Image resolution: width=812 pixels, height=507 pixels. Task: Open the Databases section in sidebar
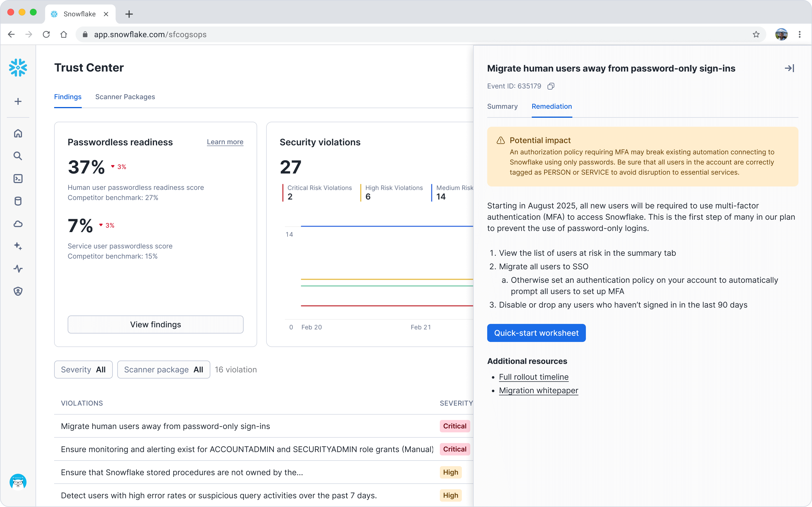click(x=18, y=201)
